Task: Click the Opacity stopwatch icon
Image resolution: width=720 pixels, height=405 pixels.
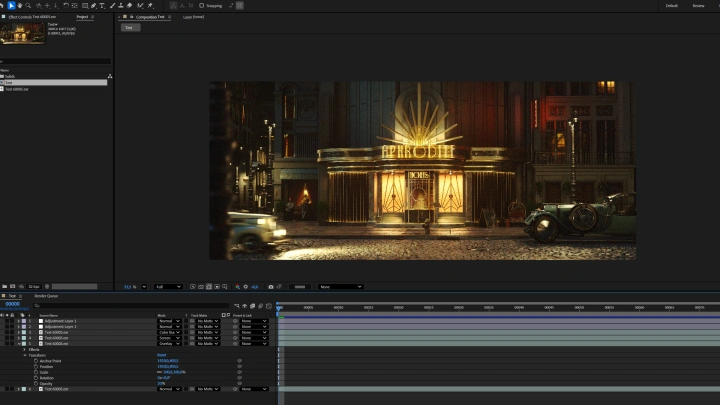Action: tap(35, 383)
